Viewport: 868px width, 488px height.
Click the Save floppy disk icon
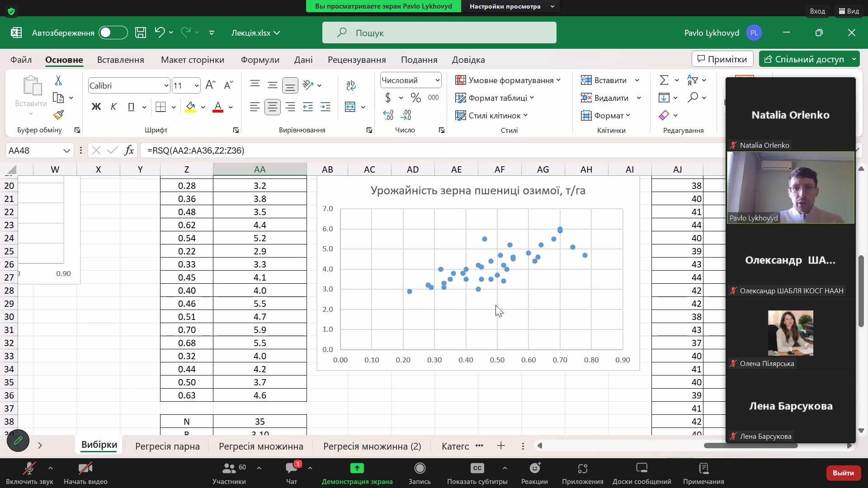[x=141, y=33]
